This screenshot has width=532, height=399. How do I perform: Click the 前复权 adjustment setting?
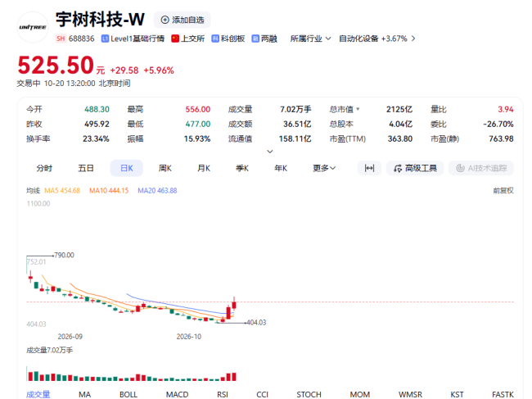pos(503,191)
